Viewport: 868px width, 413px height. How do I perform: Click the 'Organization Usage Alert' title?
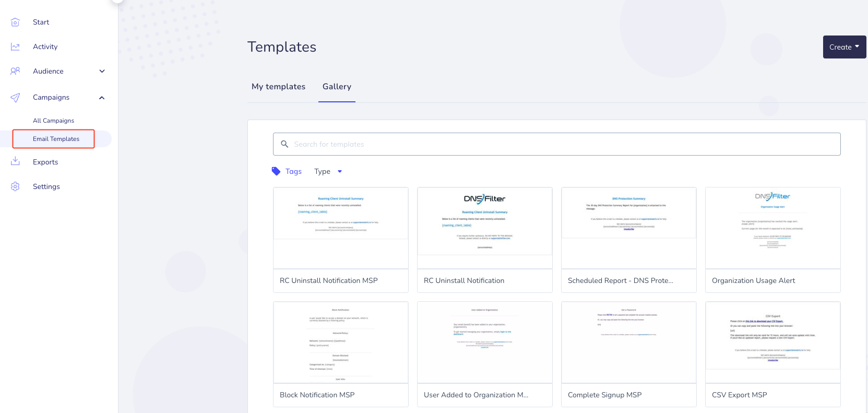pos(754,280)
